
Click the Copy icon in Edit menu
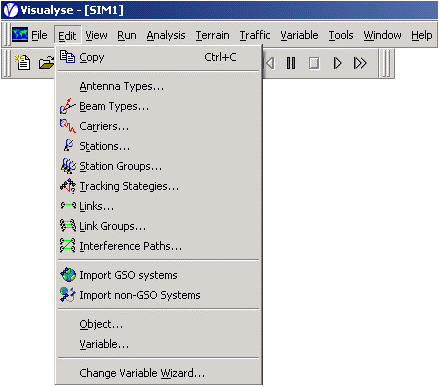click(67, 57)
